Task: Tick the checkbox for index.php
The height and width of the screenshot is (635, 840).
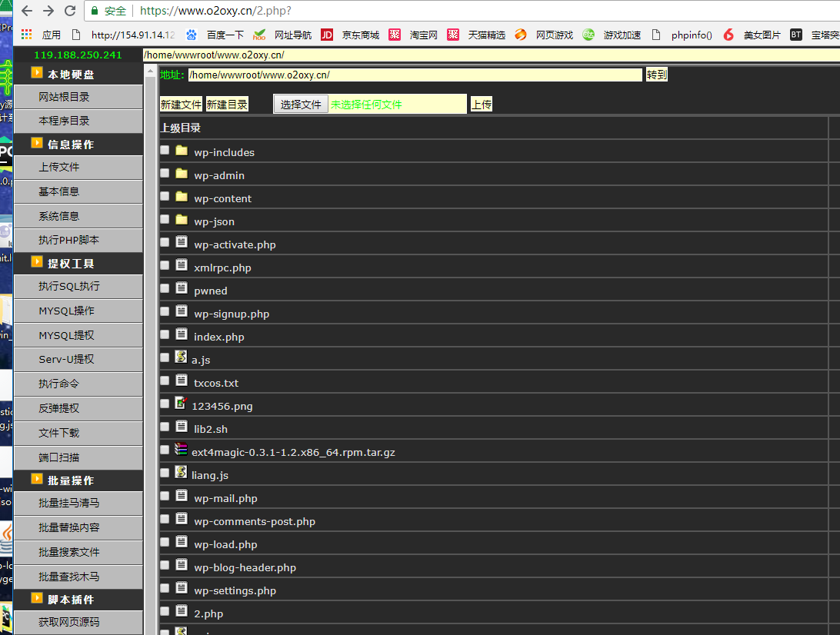Action: coord(165,334)
